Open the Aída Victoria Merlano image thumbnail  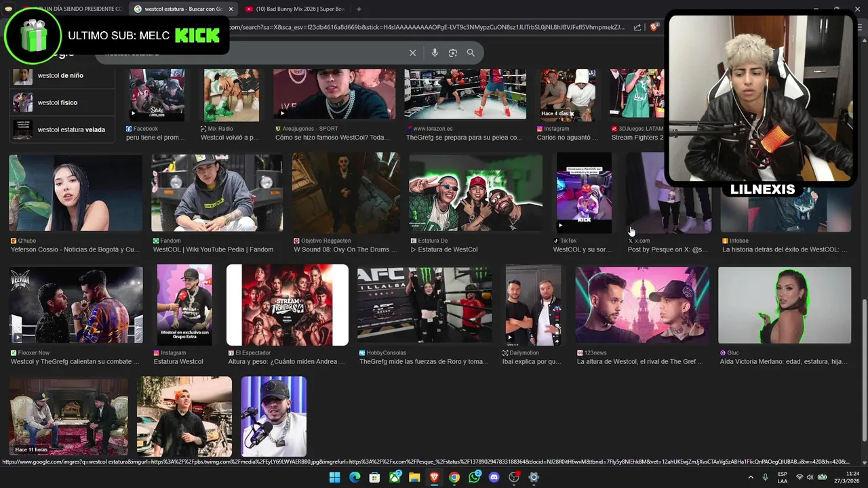coord(785,305)
